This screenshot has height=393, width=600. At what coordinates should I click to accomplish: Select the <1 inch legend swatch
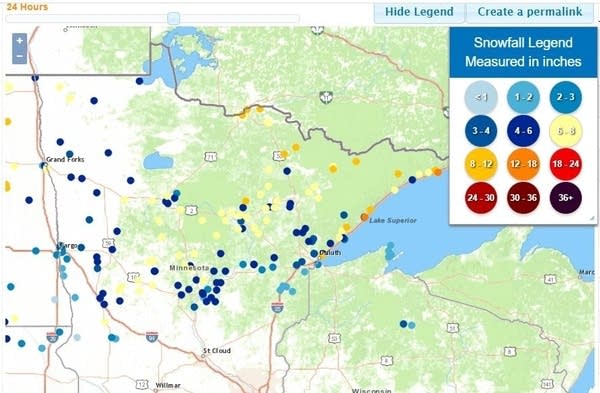(481, 97)
